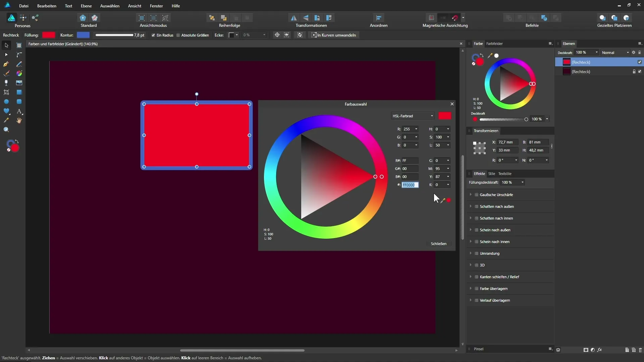
Task: Open the Auswählen menu
Action: coord(110,6)
